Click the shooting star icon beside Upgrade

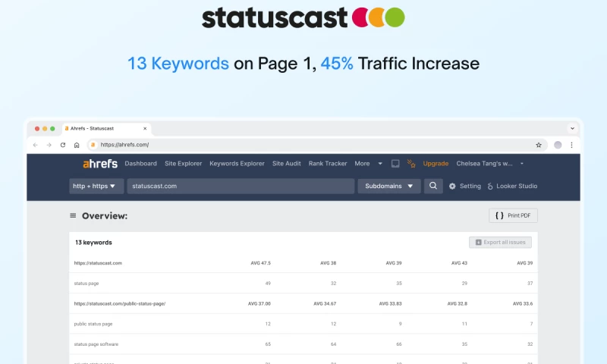point(411,164)
